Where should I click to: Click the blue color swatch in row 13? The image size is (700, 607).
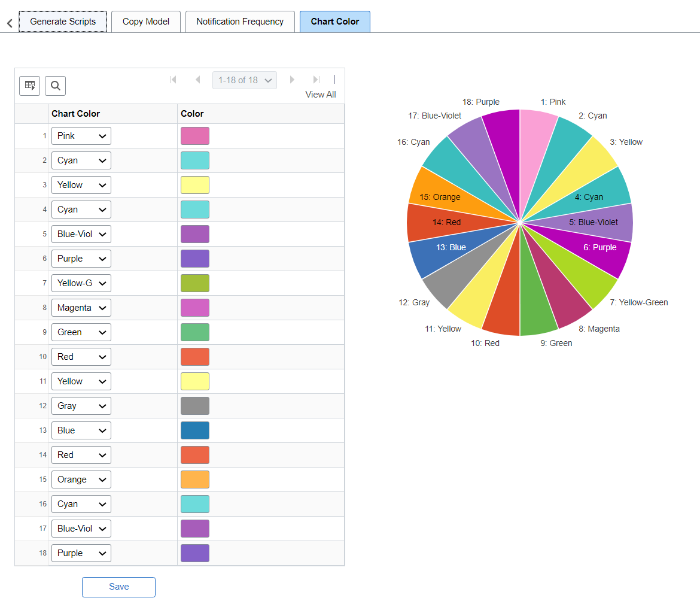(x=195, y=430)
